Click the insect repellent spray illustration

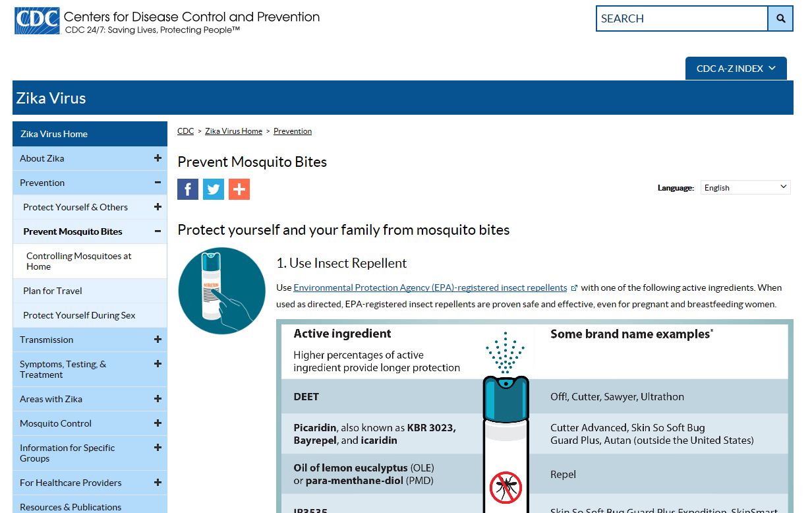[221, 290]
